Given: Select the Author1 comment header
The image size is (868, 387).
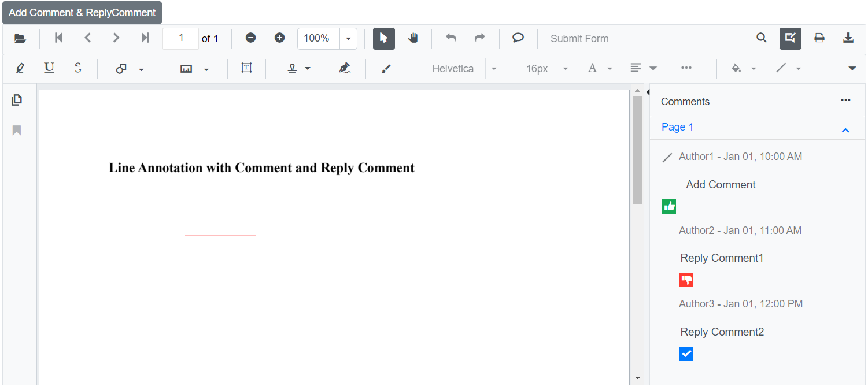Looking at the screenshot, I should click(740, 157).
